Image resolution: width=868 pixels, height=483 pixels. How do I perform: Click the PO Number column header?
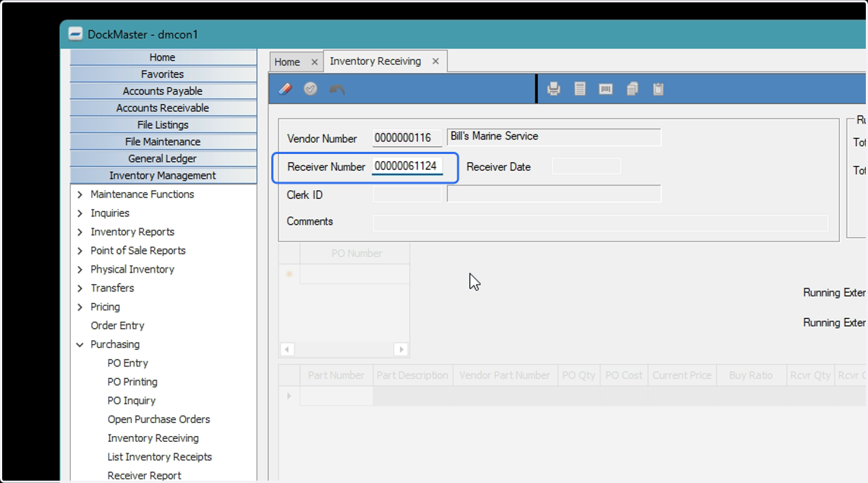point(355,254)
